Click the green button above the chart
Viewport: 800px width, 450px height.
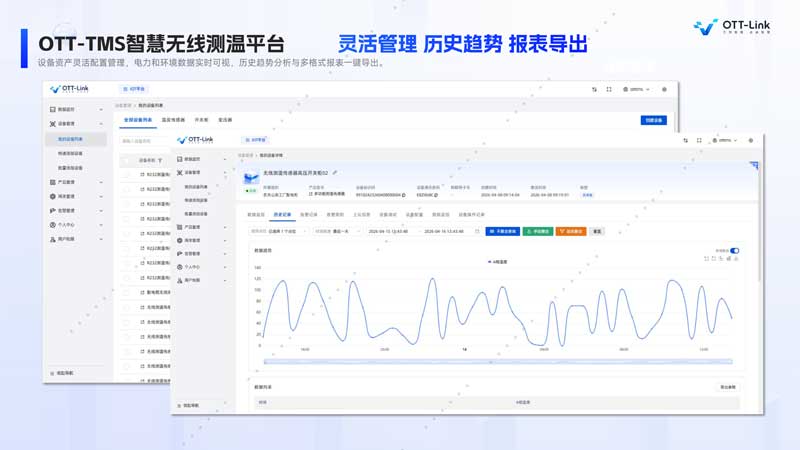point(538,231)
